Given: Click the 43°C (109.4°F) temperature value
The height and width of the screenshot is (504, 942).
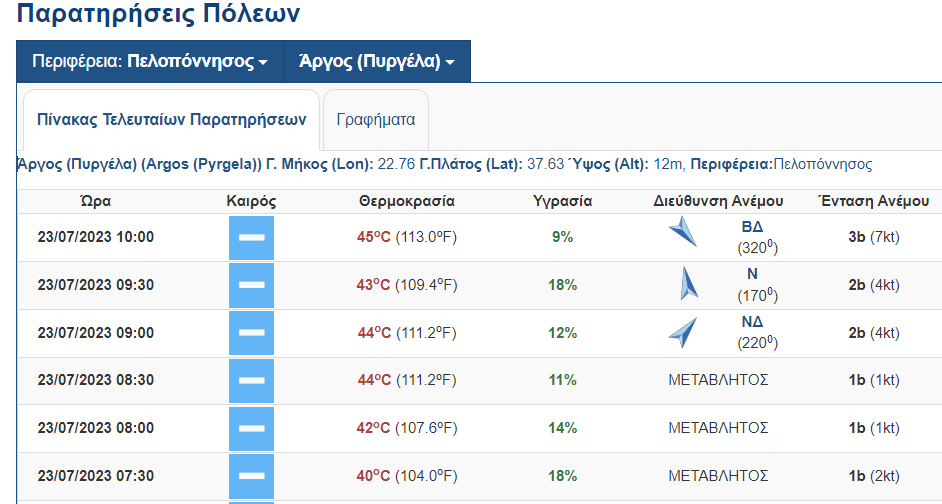Looking at the screenshot, I should point(407,285).
